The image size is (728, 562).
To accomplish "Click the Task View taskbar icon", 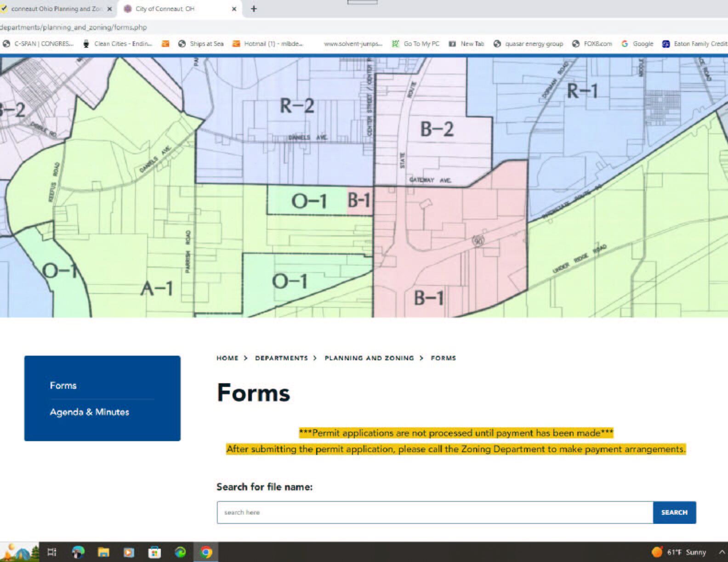I will (x=52, y=552).
